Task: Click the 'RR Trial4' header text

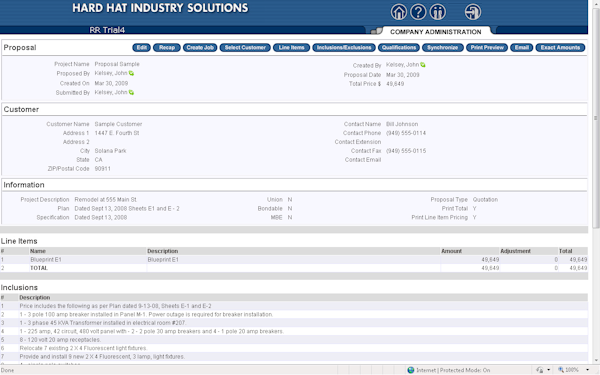Action: 107,30
